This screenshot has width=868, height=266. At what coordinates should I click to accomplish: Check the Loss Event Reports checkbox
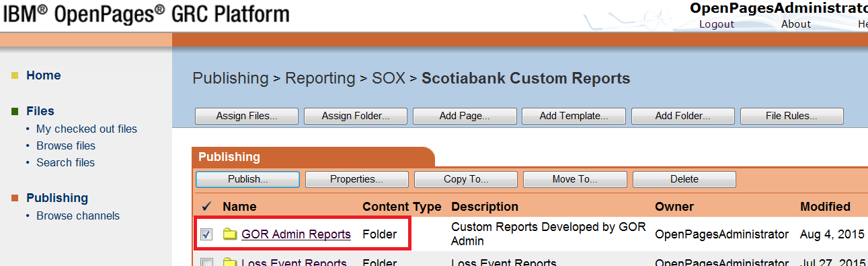point(207,262)
